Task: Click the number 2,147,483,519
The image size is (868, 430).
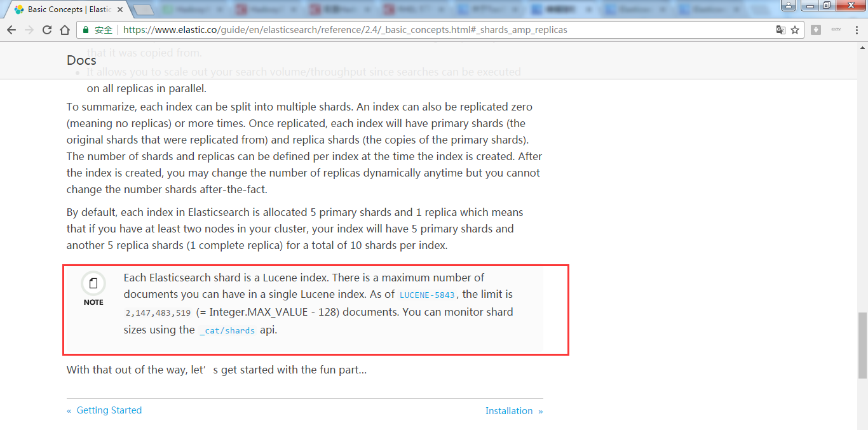Action: pyautogui.click(x=158, y=312)
